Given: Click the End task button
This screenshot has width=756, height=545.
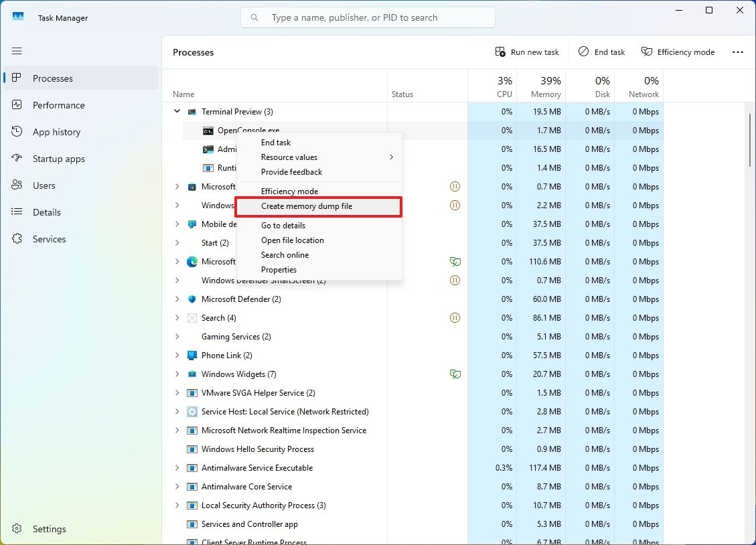Looking at the screenshot, I should [x=601, y=52].
